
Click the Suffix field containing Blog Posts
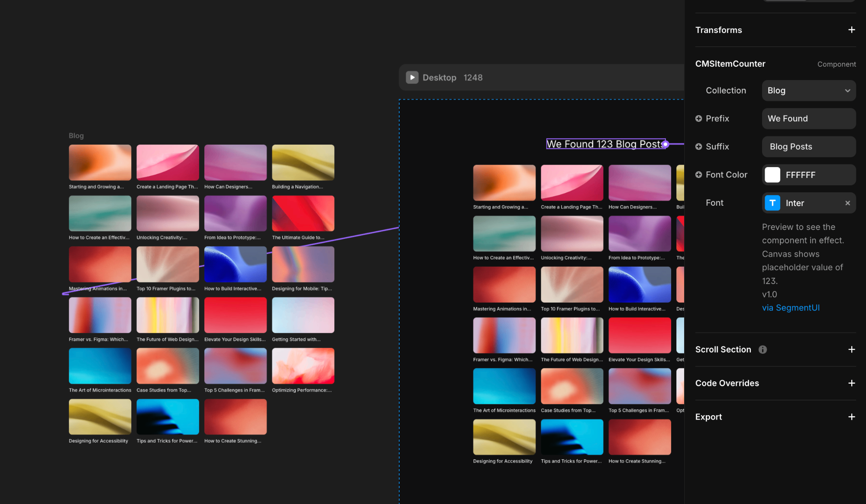(808, 147)
